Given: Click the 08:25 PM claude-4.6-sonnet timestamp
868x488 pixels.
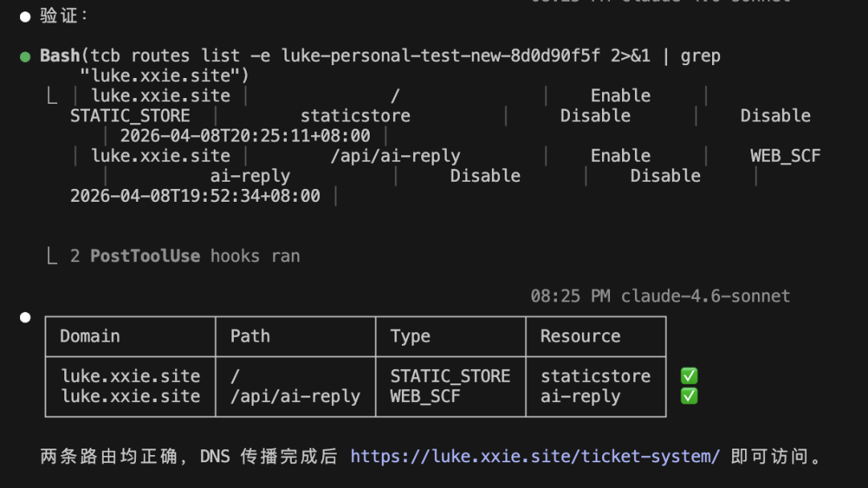Looking at the screenshot, I should click(660, 296).
